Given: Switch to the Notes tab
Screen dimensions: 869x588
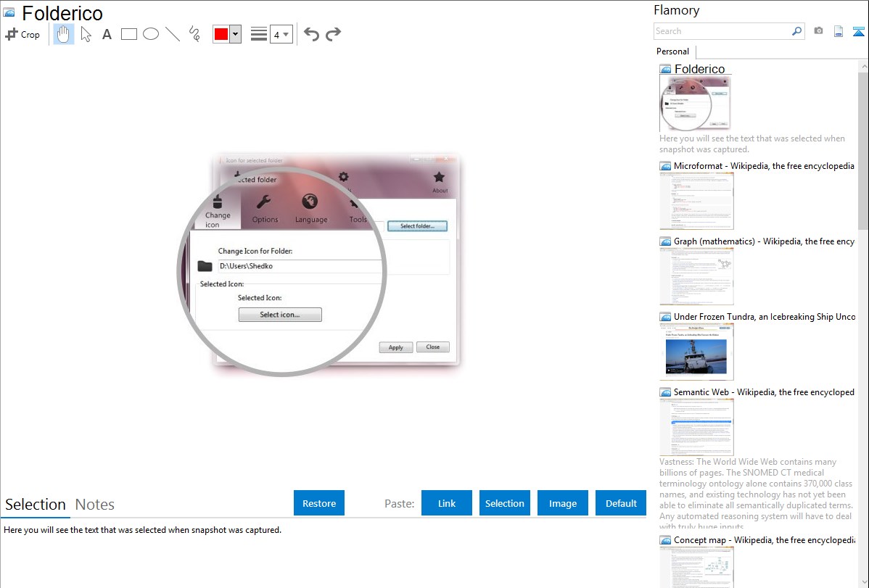Looking at the screenshot, I should pos(95,505).
